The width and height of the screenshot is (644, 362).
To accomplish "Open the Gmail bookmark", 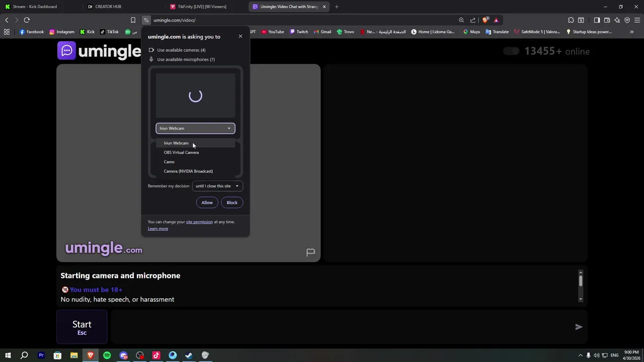I will [x=323, y=32].
